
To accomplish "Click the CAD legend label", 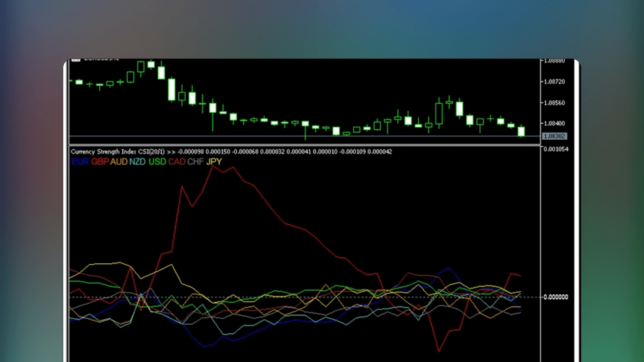I will [x=177, y=162].
